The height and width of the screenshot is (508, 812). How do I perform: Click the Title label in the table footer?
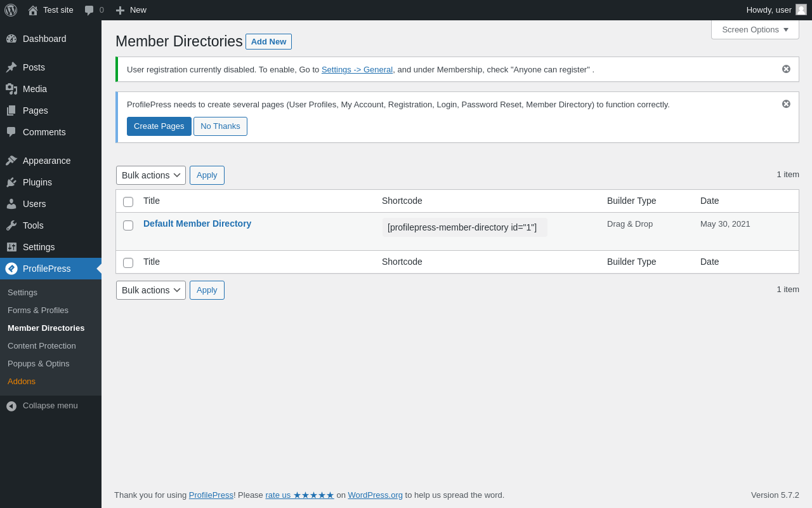[x=152, y=262]
